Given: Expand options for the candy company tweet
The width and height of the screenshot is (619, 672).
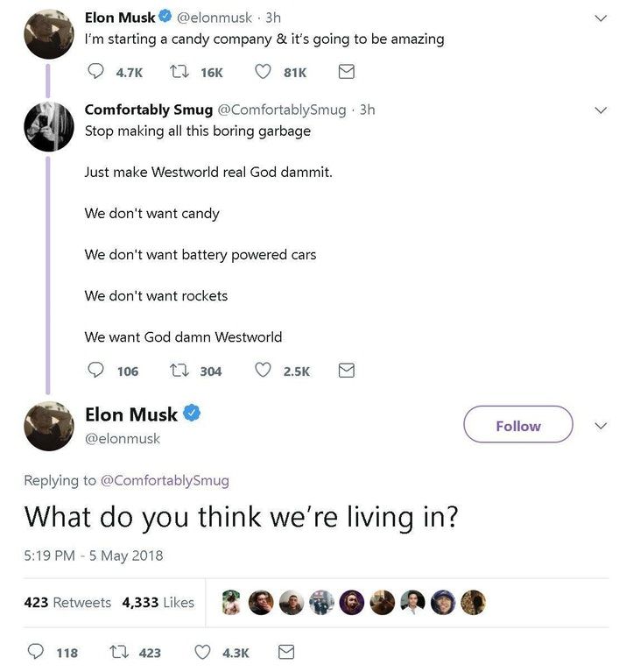Looking at the screenshot, I should tap(600, 18).
